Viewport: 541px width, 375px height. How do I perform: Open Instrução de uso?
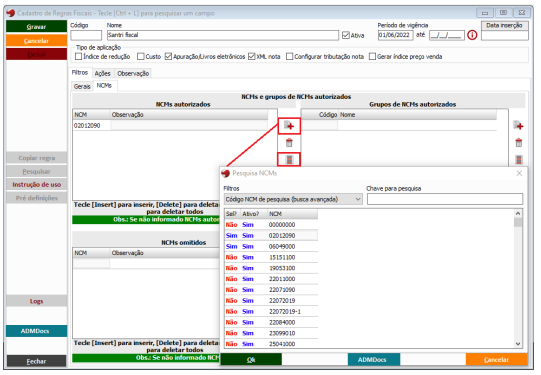click(37, 185)
